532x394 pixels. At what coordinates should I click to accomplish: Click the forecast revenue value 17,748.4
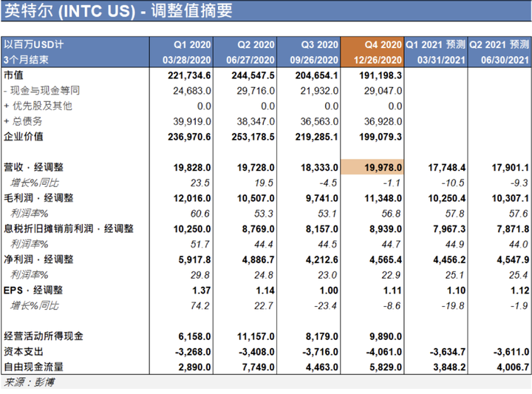pyautogui.click(x=447, y=168)
